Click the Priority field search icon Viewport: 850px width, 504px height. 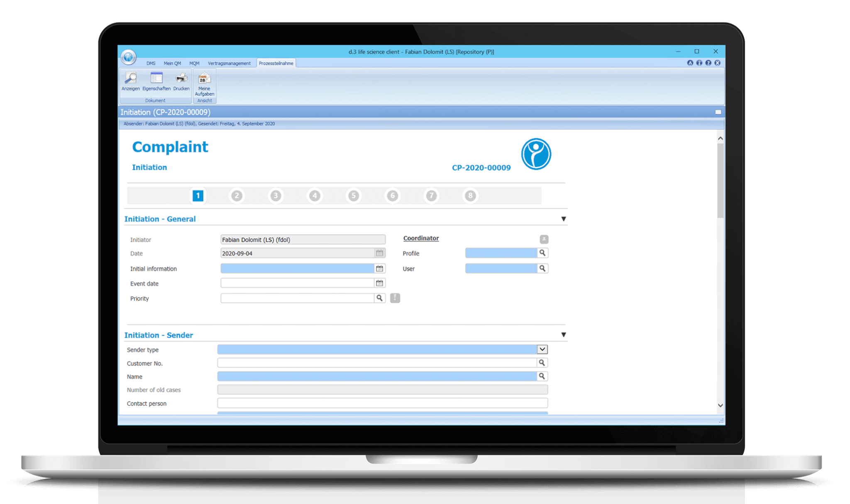(x=380, y=298)
